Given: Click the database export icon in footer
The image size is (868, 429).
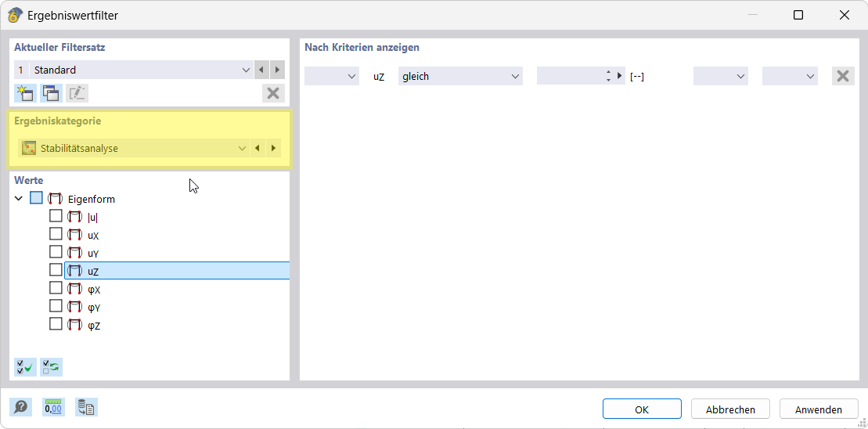Looking at the screenshot, I should [86, 407].
